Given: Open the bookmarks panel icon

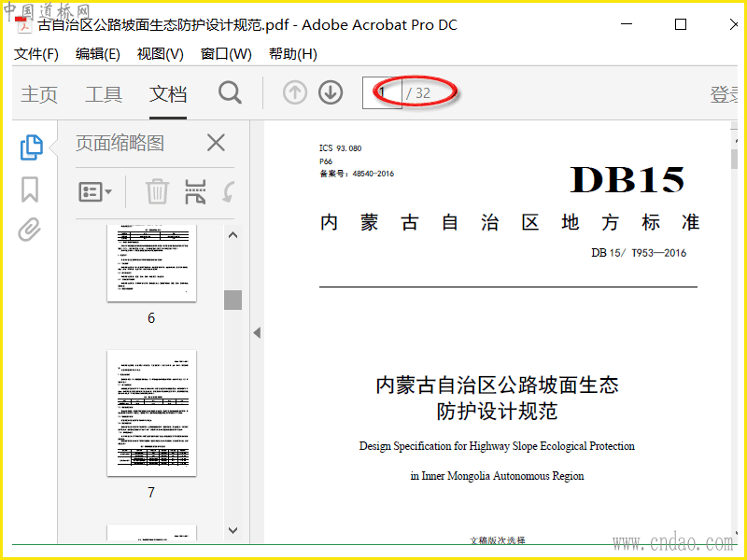Looking at the screenshot, I should pyautogui.click(x=30, y=189).
